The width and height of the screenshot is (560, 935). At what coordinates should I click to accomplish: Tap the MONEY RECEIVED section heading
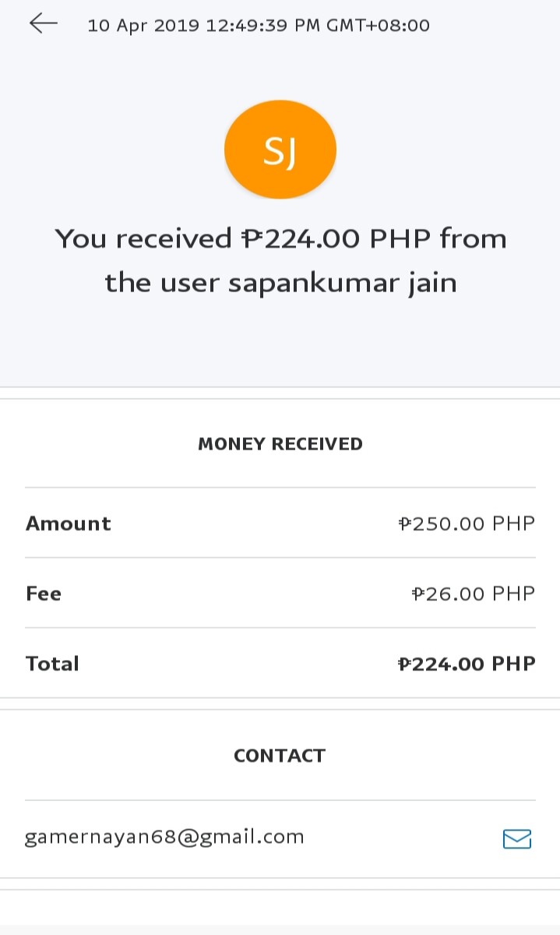[x=280, y=444]
